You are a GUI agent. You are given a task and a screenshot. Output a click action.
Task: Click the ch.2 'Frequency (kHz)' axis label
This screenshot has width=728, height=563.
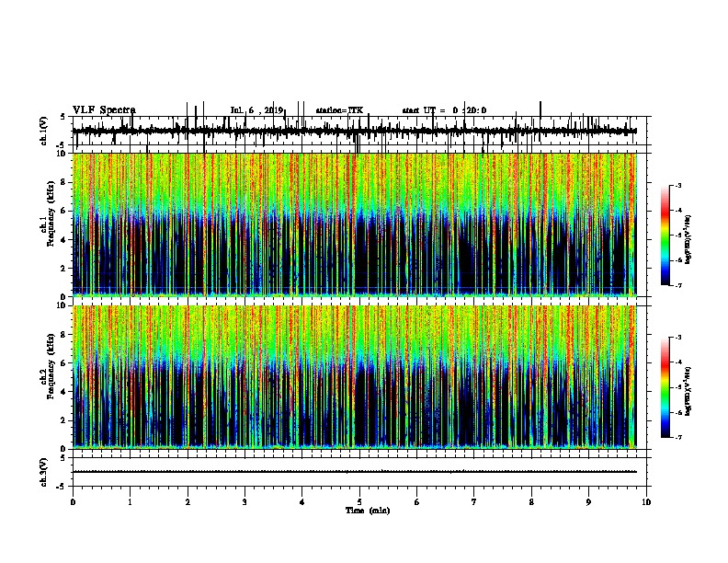coord(51,366)
